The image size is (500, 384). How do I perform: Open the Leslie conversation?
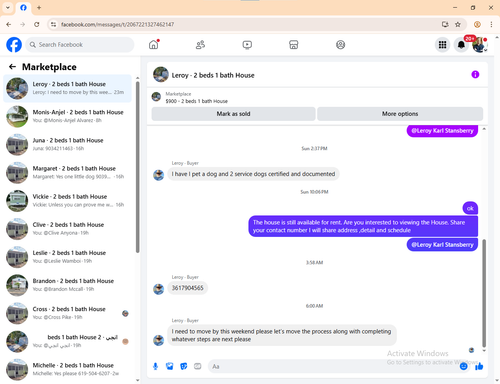coord(67,257)
